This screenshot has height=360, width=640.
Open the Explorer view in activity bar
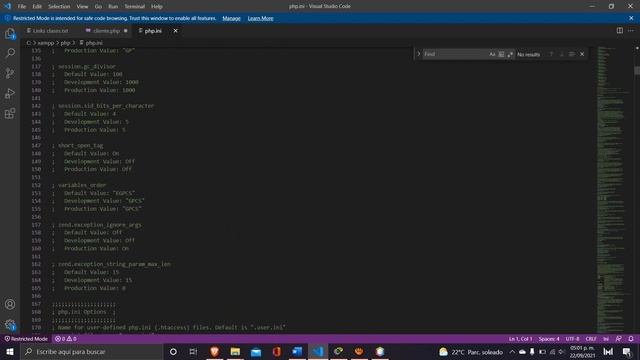[10, 33]
